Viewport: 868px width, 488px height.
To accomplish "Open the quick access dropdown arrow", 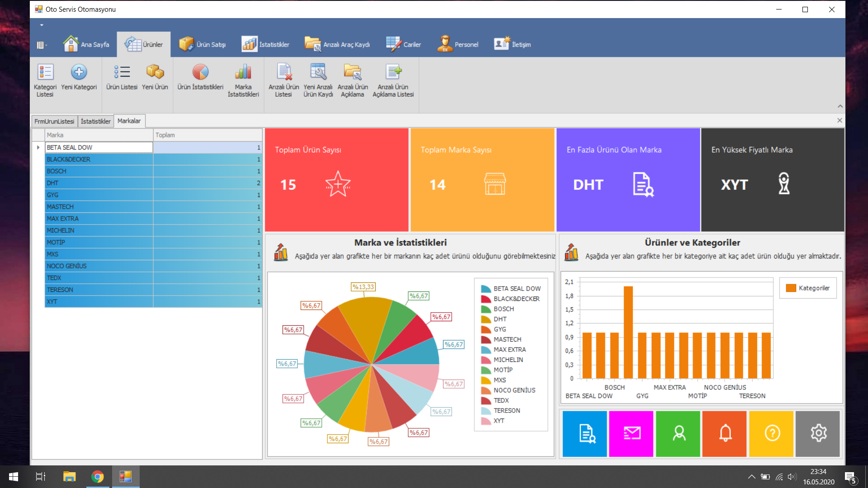I will pos(42,25).
